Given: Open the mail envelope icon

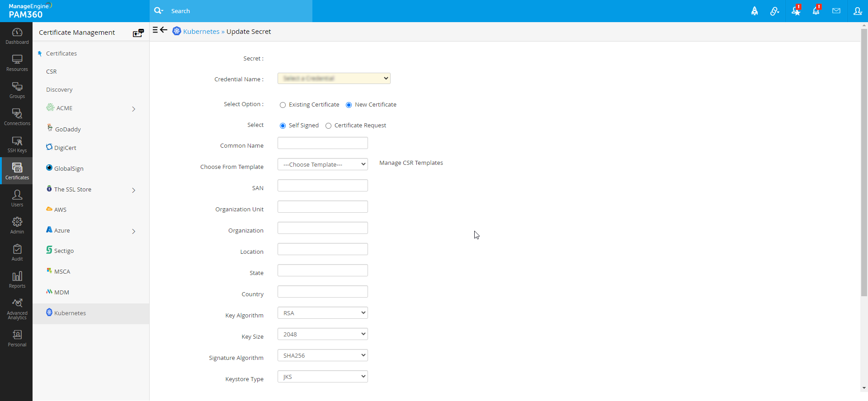Looking at the screenshot, I should click(x=836, y=11).
